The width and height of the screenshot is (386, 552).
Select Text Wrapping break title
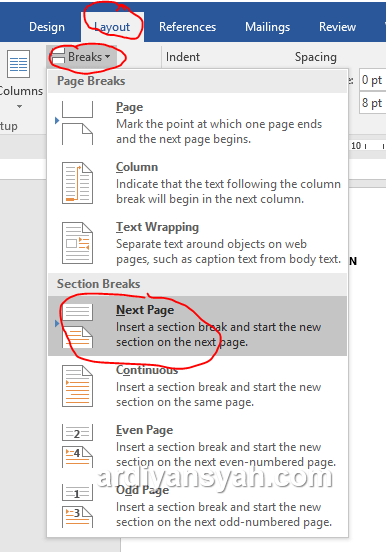(157, 227)
